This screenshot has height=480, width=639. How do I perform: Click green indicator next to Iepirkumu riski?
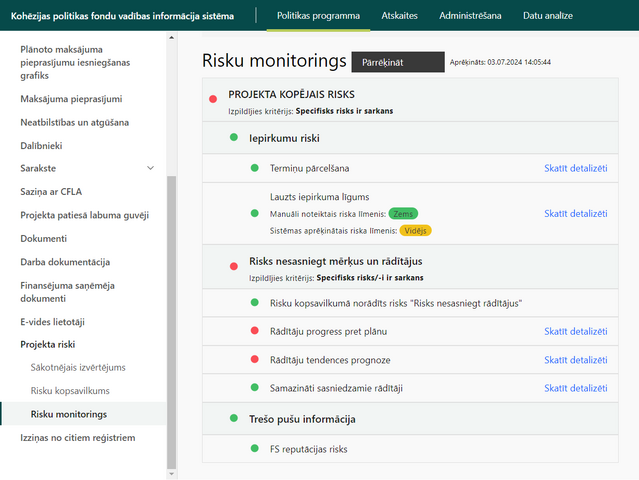tap(234, 137)
